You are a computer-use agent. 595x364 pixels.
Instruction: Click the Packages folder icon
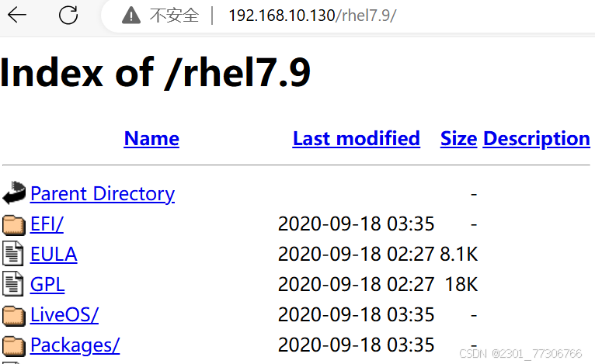(14, 346)
